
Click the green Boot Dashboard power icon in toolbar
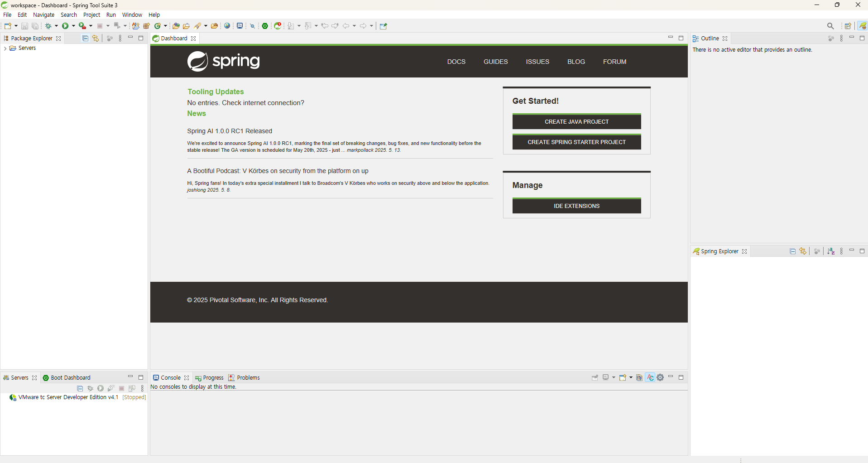tap(265, 26)
